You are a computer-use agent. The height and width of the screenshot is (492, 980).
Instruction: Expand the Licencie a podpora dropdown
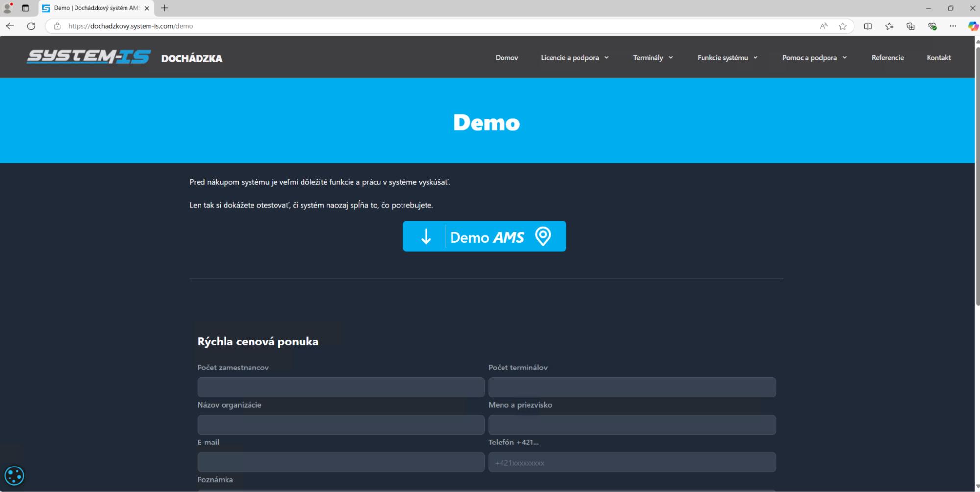[575, 58]
